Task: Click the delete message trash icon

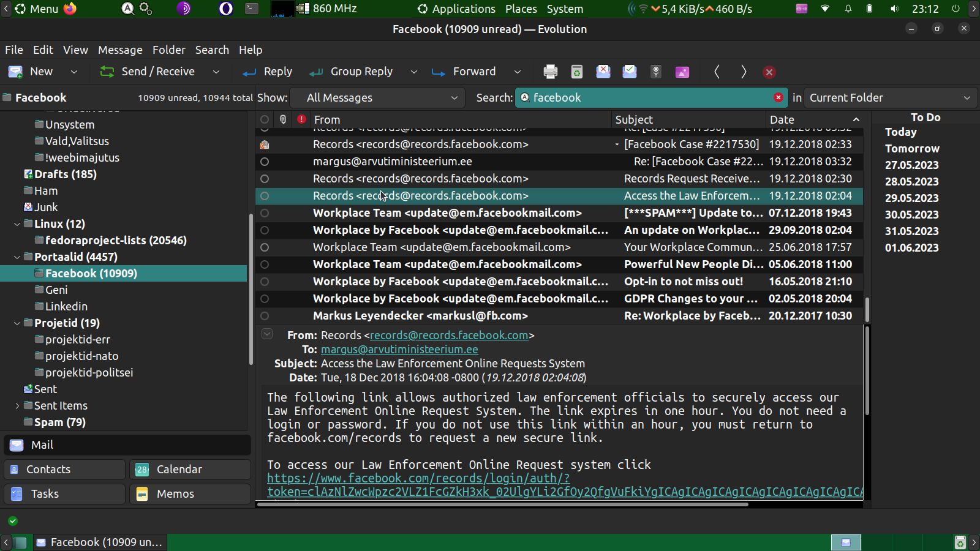Action: pyautogui.click(x=576, y=72)
